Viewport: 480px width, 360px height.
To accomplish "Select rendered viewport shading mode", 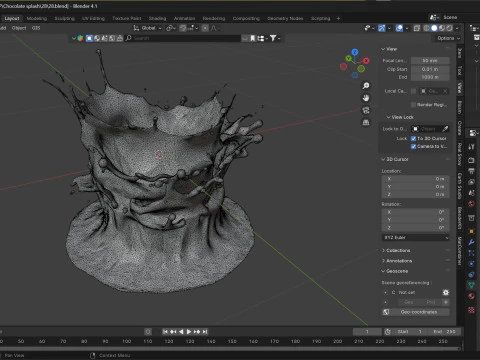I will [449, 28].
